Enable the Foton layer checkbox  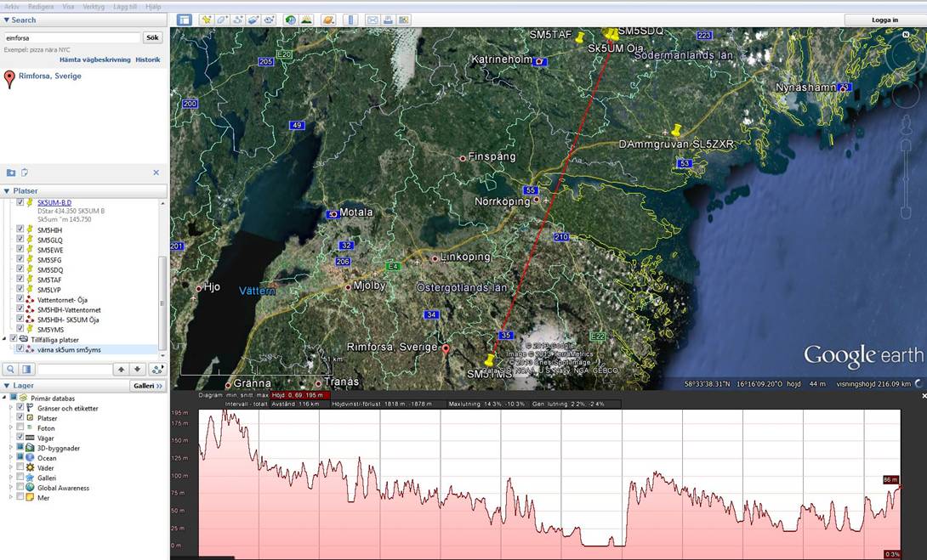click(20, 427)
